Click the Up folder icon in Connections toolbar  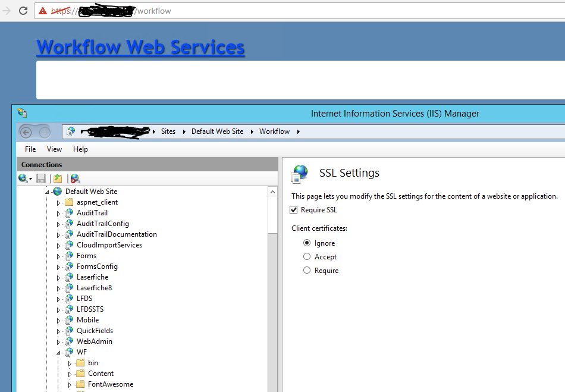click(58, 178)
